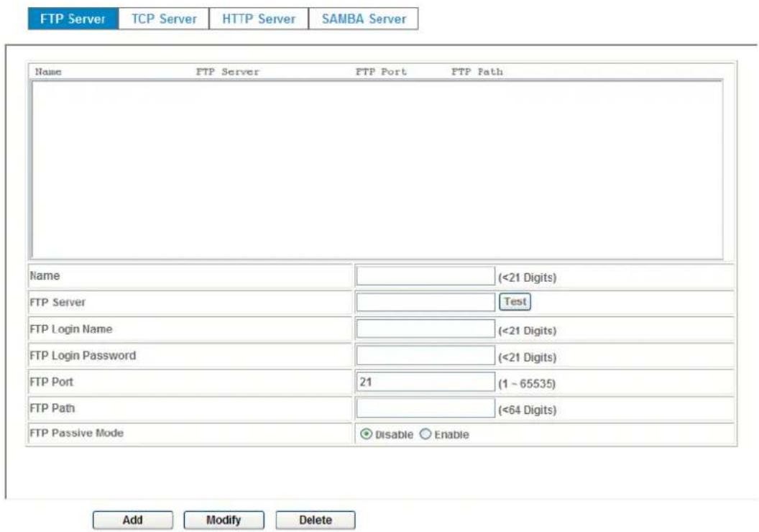Click the FTP Path input field
This screenshot has height=532, width=759.
pos(425,408)
